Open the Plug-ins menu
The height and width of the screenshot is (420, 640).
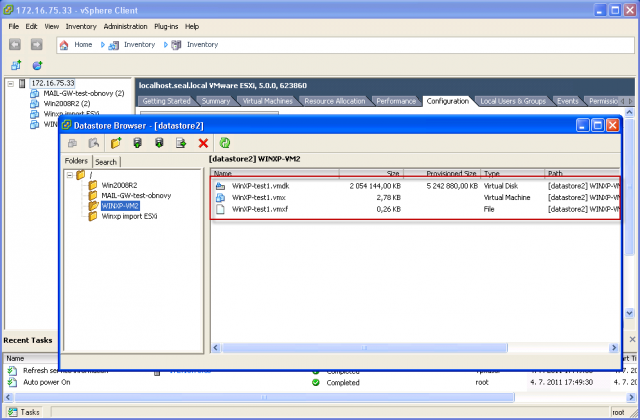166,27
